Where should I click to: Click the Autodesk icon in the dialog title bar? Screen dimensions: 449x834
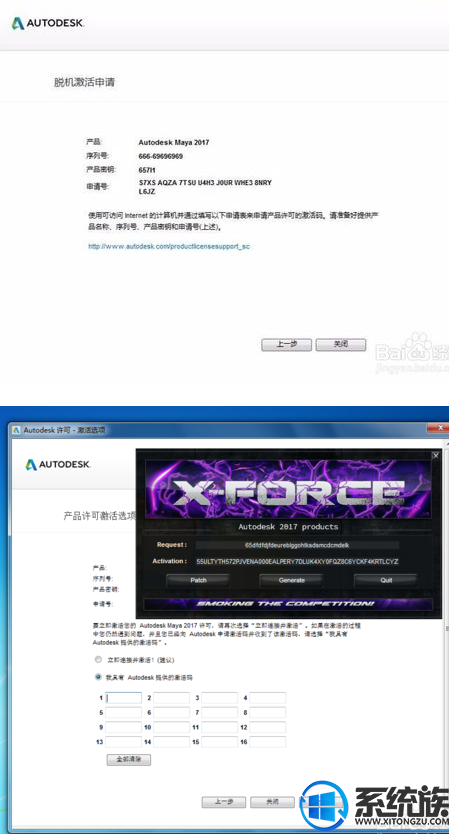(16, 430)
